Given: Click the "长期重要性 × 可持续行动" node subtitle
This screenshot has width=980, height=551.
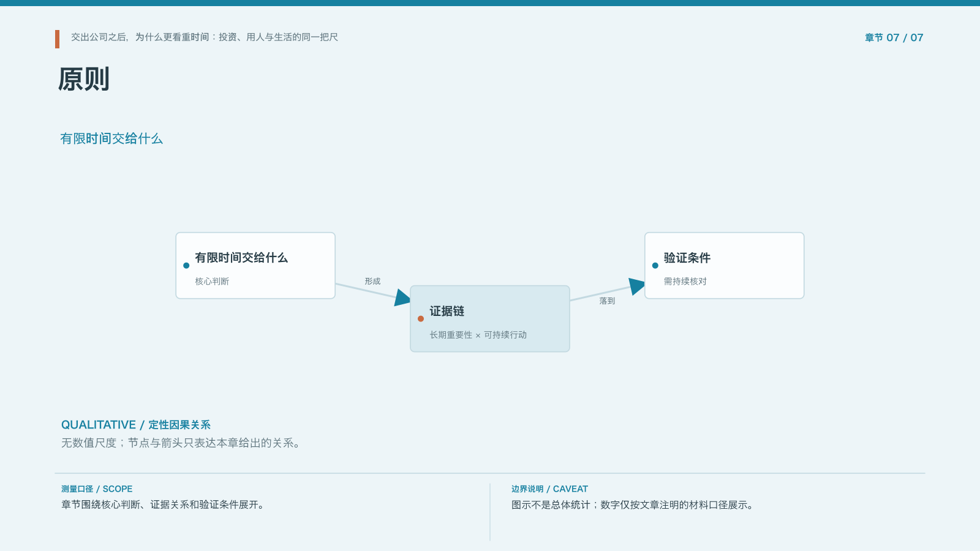Looking at the screenshot, I should tap(478, 335).
